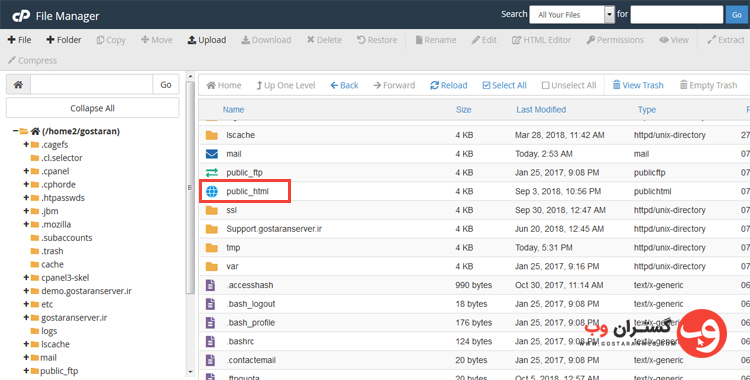Sort by Type column header
Screen dimensions: 750x380
647,110
